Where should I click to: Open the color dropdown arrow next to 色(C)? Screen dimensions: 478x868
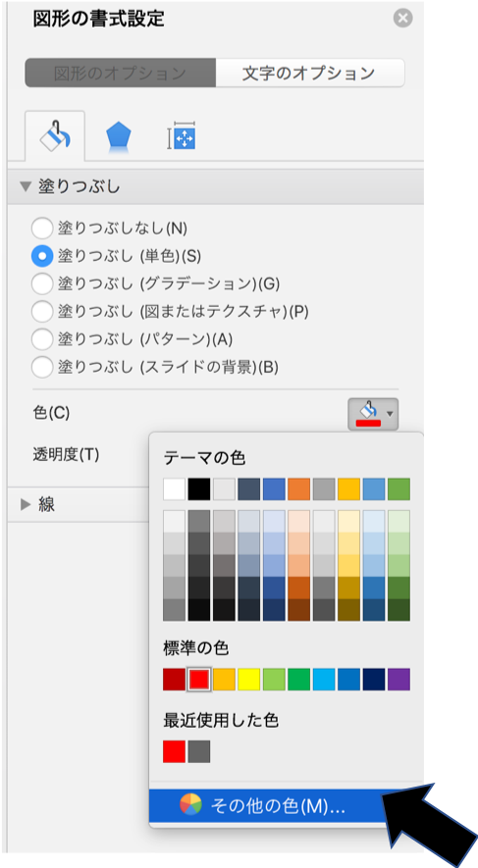click(x=390, y=414)
